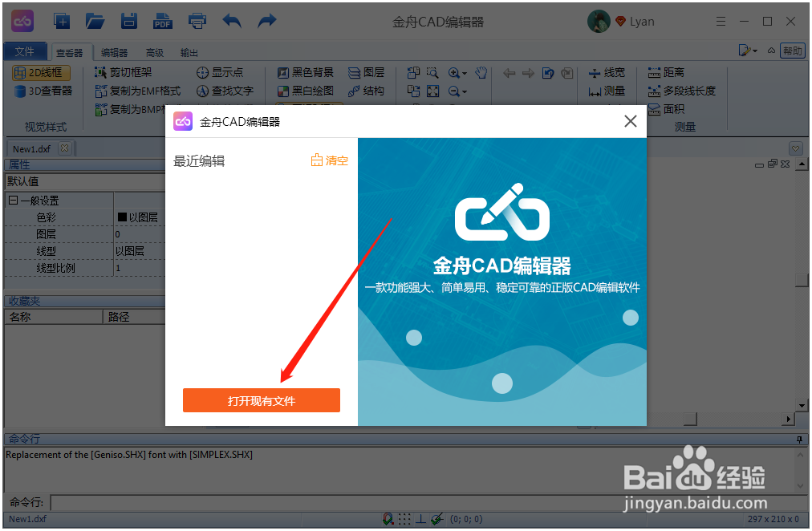
Task: Switch to the 输出 ribbon tab
Action: click(189, 52)
